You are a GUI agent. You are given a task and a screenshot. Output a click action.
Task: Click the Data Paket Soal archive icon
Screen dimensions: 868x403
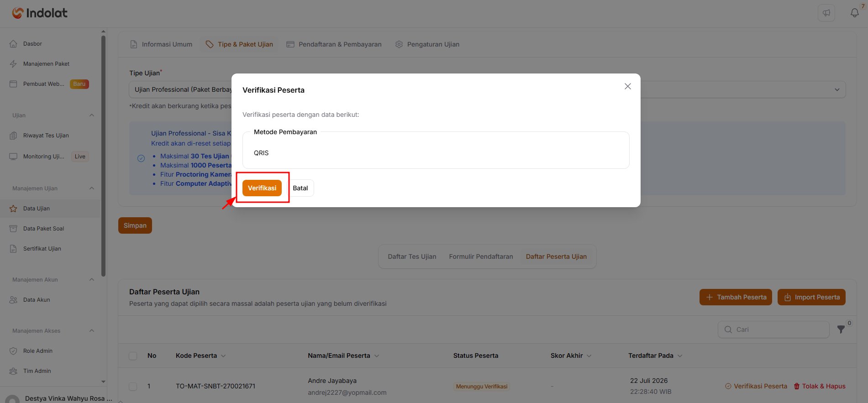[13, 229]
